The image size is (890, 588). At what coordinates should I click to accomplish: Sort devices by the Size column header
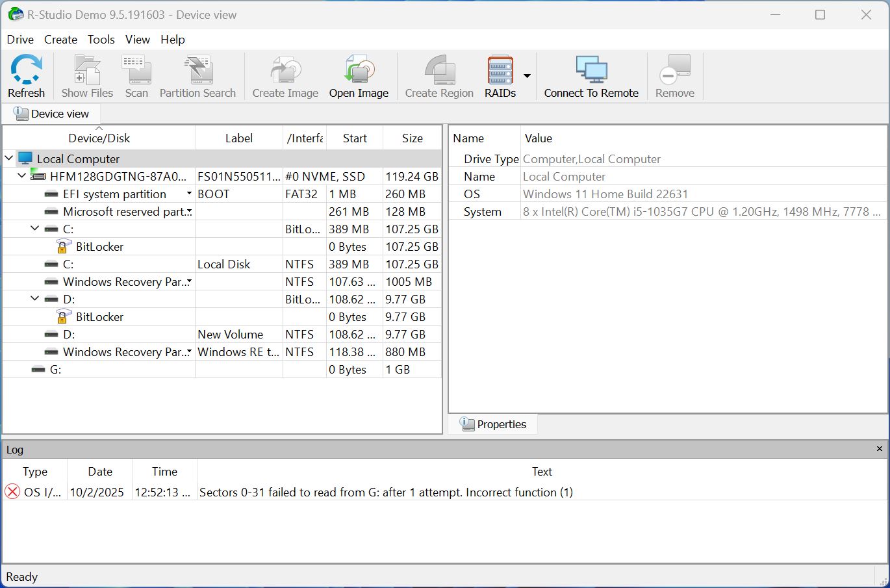[x=412, y=137]
